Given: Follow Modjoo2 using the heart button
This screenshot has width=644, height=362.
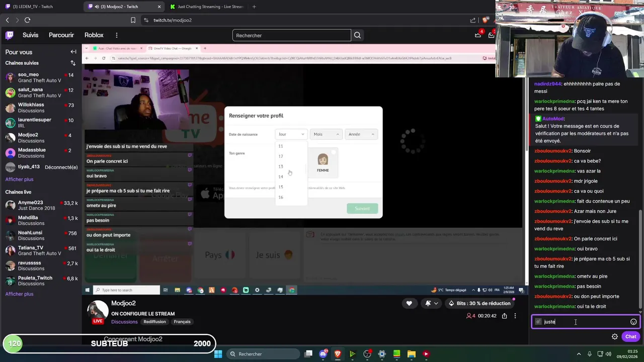Looking at the screenshot, I should click(x=409, y=303).
